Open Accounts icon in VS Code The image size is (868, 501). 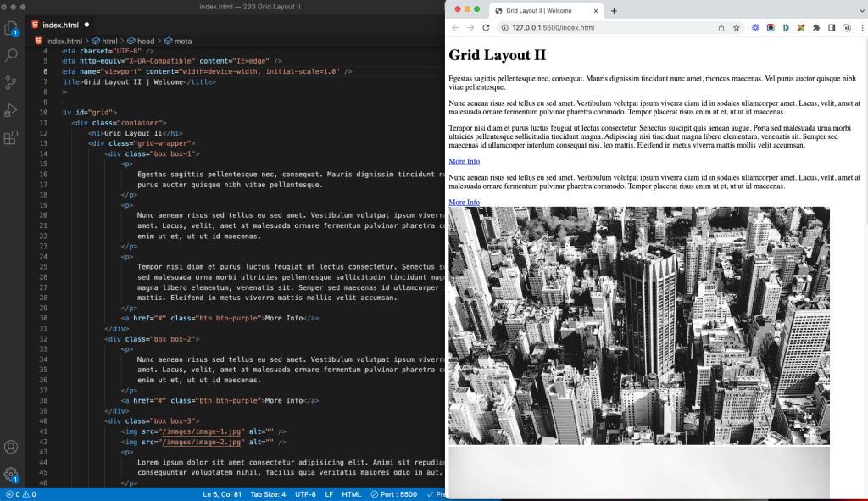(x=11, y=447)
